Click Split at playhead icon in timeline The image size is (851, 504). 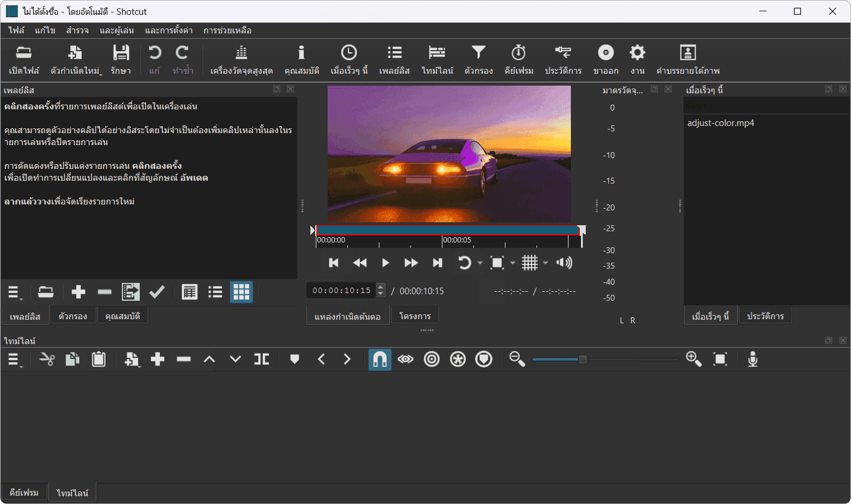point(262,359)
